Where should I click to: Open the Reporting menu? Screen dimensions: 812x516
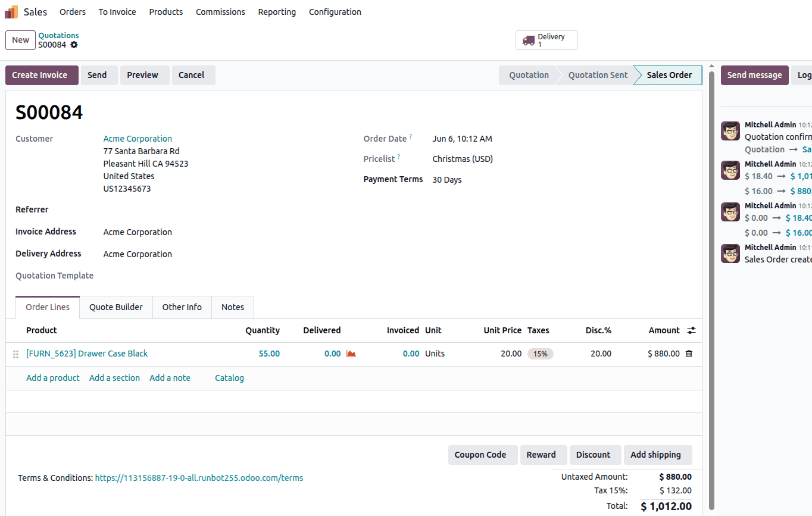(277, 12)
